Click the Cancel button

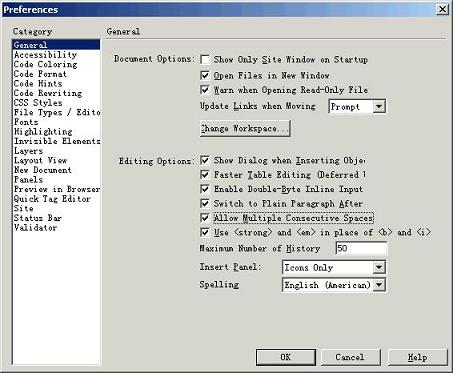coord(350,357)
